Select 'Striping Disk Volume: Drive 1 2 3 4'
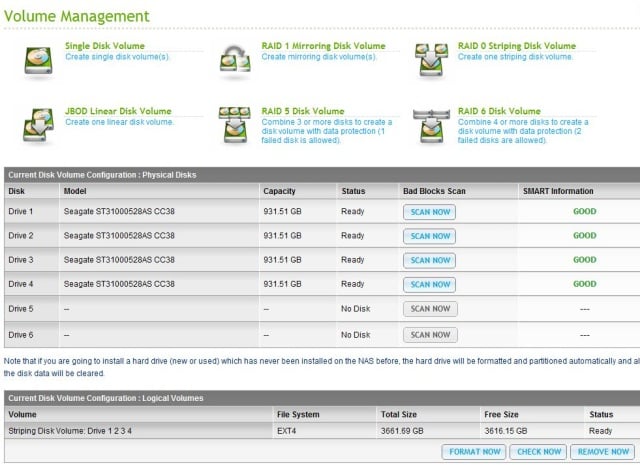This screenshot has width=640, height=465. coord(70,431)
